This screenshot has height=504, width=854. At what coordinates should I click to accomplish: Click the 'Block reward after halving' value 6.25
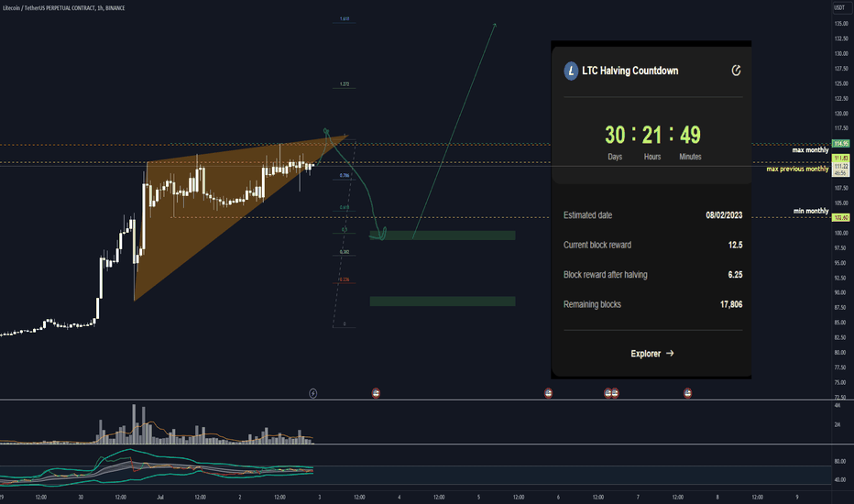[x=735, y=275]
